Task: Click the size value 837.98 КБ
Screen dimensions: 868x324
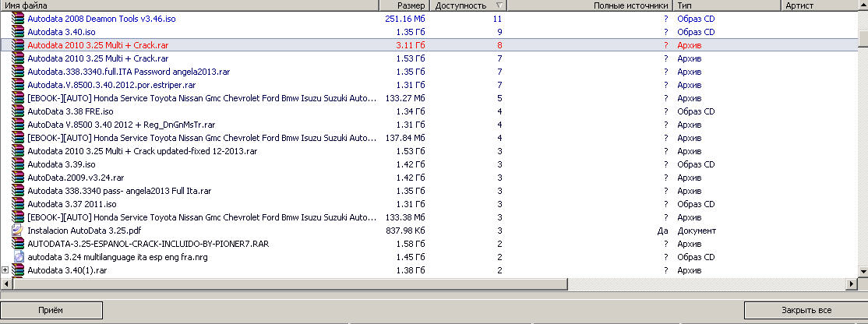Action: point(405,231)
